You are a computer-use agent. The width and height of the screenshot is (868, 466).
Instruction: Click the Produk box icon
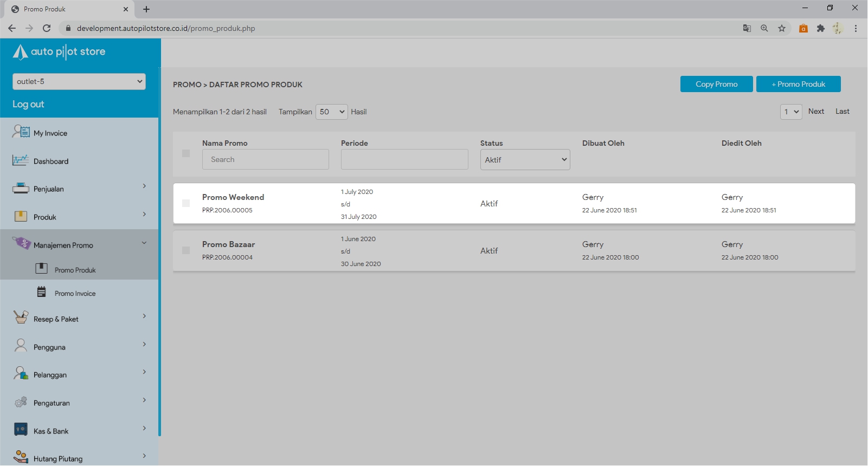(21, 217)
